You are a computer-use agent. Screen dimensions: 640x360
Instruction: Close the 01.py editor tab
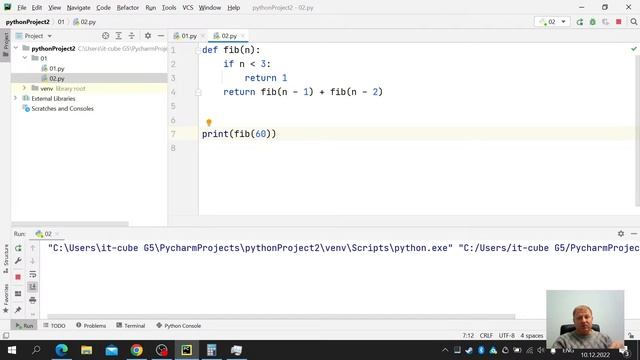pyautogui.click(x=203, y=36)
